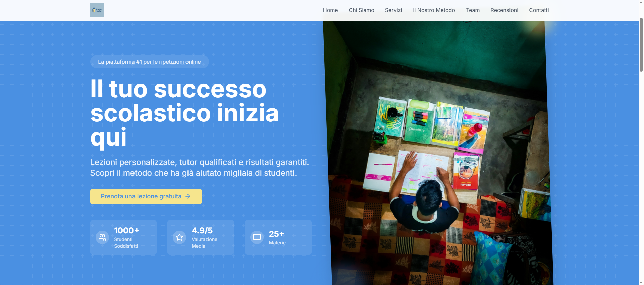Click the Studio Mentor logo icon
644x285 pixels.
tap(97, 10)
